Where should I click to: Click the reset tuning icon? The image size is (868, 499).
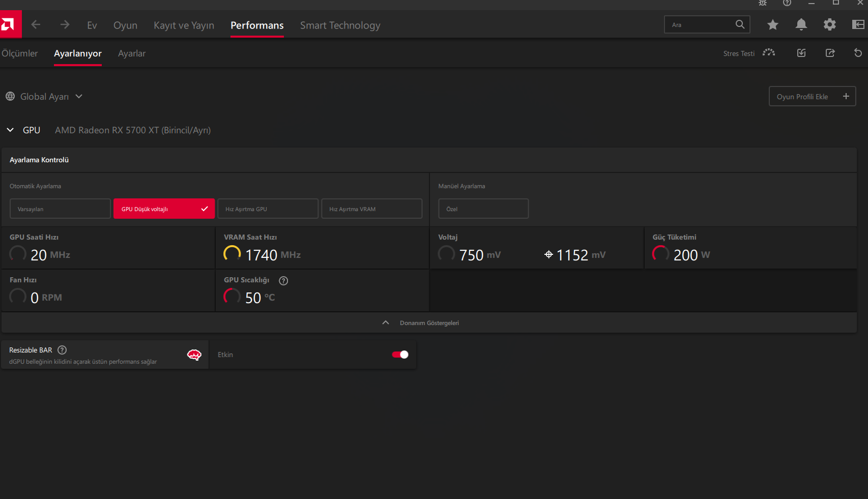pos(858,53)
